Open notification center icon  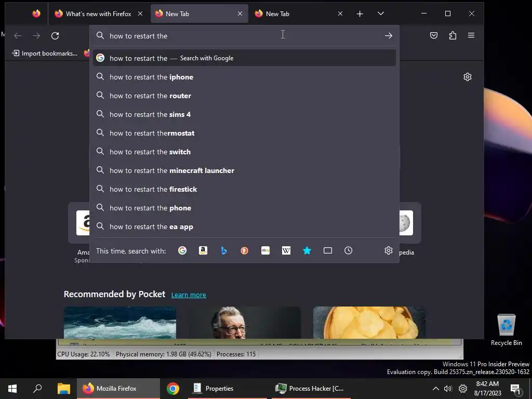tap(515, 389)
